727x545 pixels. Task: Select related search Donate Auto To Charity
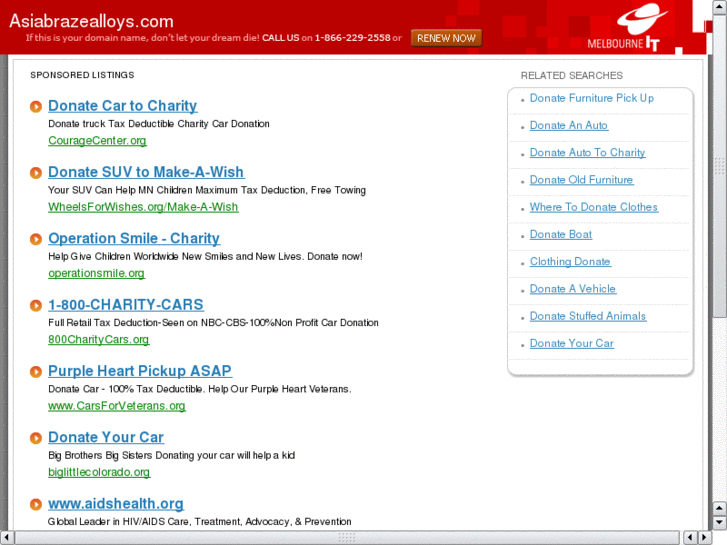click(587, 153)
